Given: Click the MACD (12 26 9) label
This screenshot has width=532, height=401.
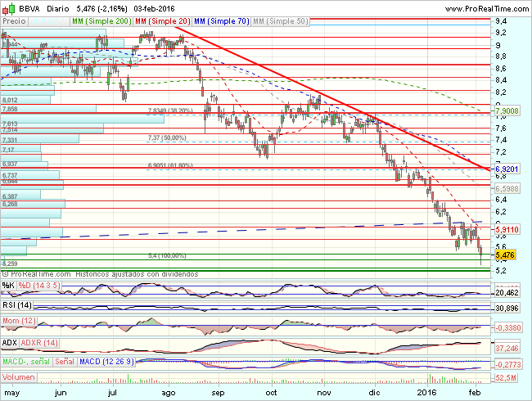Looking at the screenshot, I should (106, 362).
